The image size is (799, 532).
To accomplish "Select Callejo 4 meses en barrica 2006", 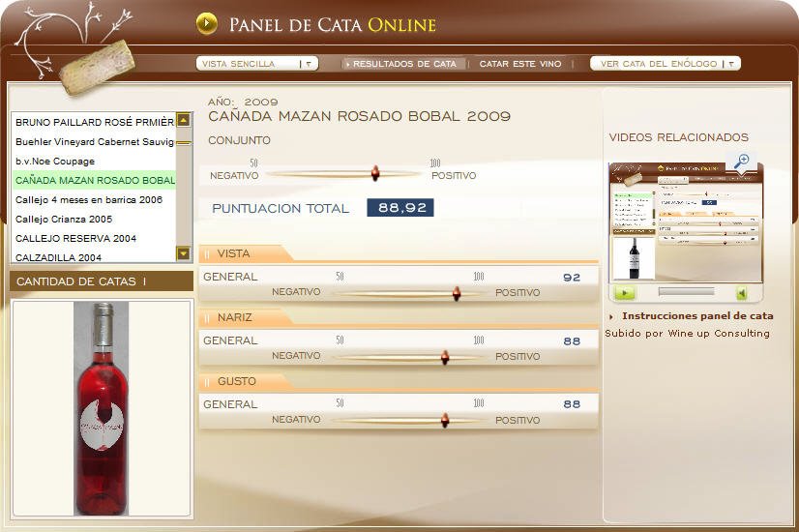I will point(94,200).
